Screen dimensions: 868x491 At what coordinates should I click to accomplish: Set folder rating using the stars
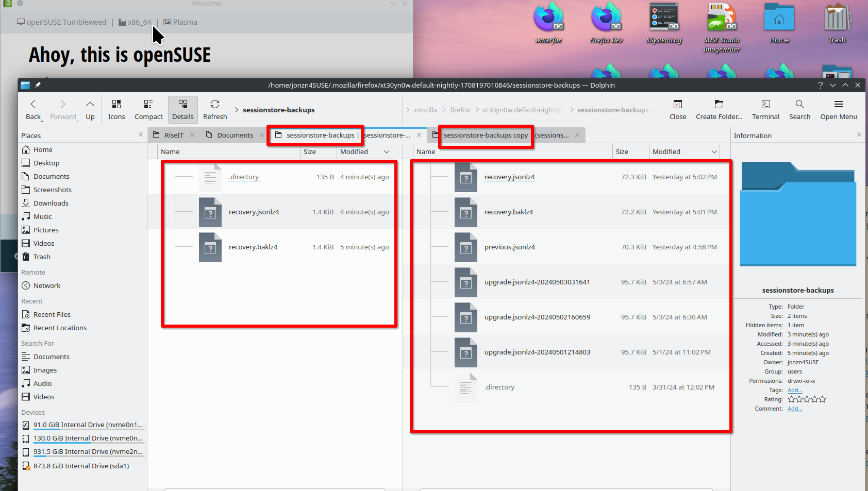pos(807,399)
